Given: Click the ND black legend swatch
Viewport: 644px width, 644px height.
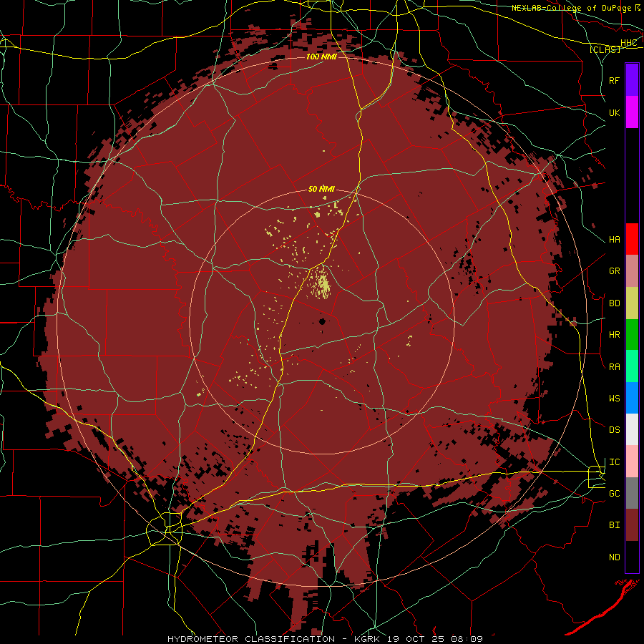Looking at the screenshot, I should point(632,557).
